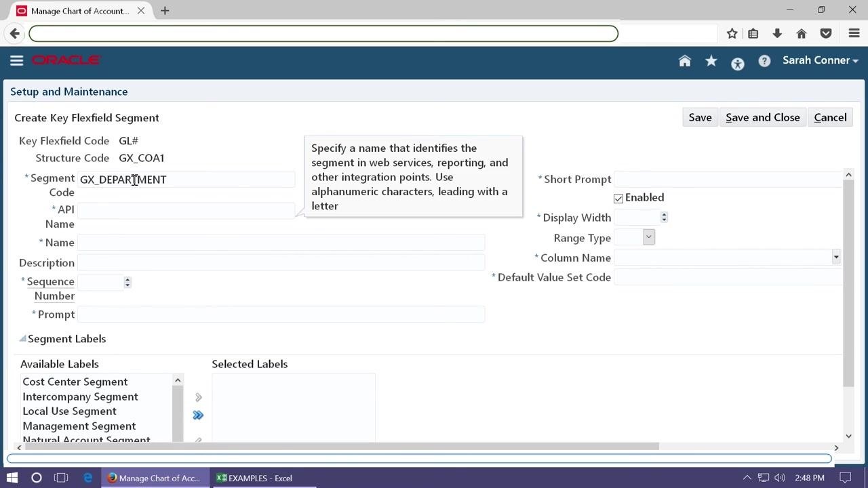Open the browser bookmarks list icon
The height and width of the screenshot is (488, 868).
(x=753, y=33)
